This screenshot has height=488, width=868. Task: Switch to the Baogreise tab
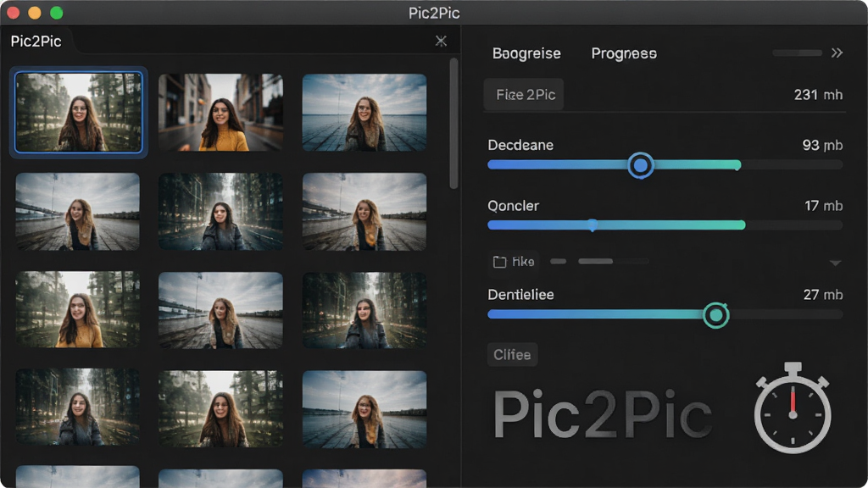pos(526,53)
